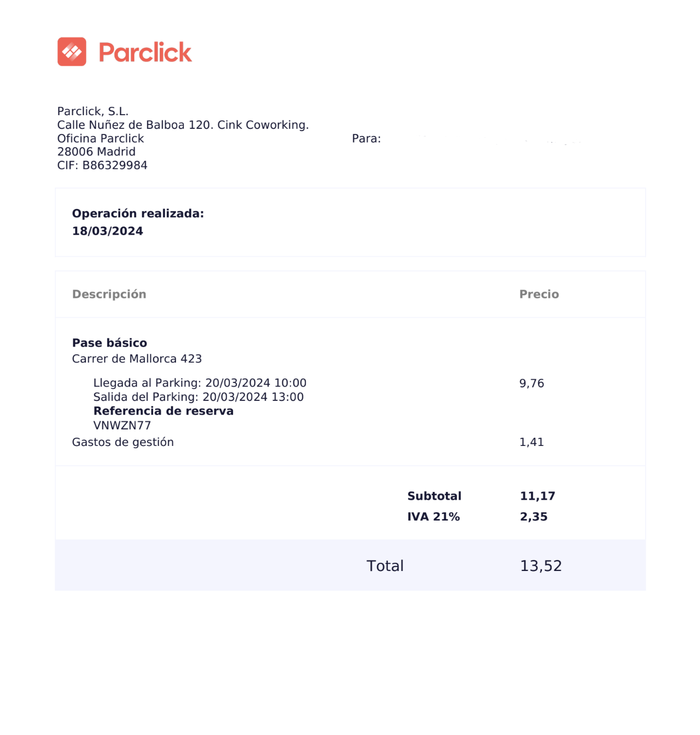700x735 pixels.
Task: Click the Calle Nuñez de Balboa address line
Action: (183, 125)
